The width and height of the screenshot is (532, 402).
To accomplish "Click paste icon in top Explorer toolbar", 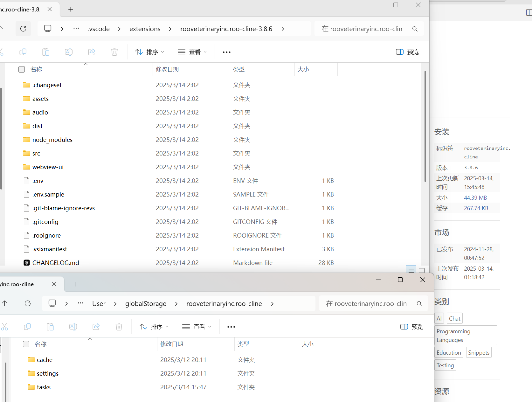I will point(46,52).
